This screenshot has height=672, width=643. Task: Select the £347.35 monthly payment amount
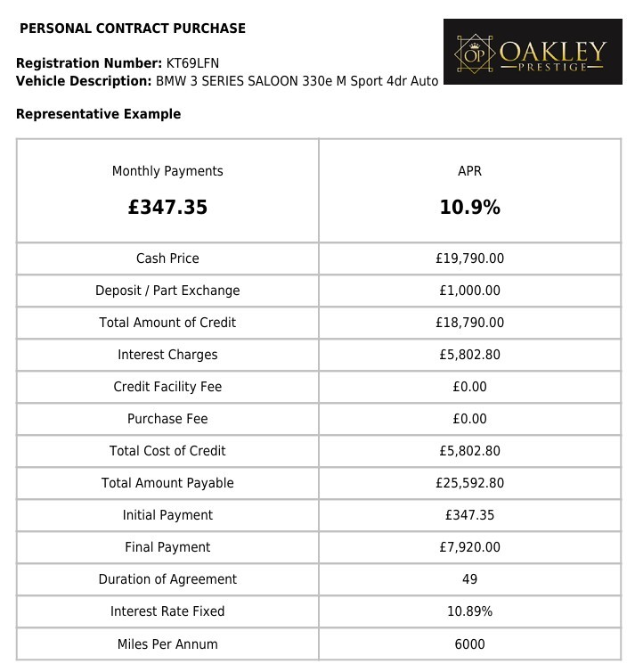pos(167,208)
